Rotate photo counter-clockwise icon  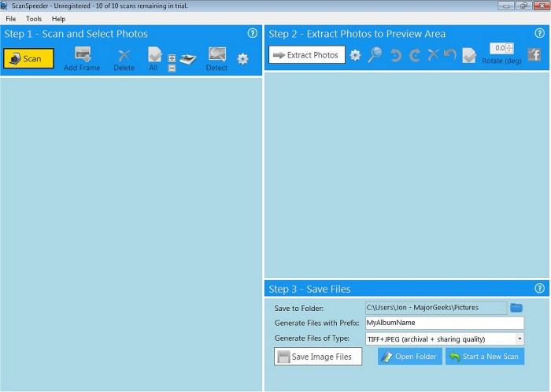[395, 56]
